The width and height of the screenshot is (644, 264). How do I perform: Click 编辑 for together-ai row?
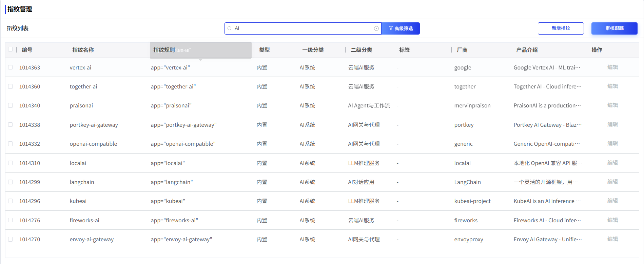click(x=612, y=86)
